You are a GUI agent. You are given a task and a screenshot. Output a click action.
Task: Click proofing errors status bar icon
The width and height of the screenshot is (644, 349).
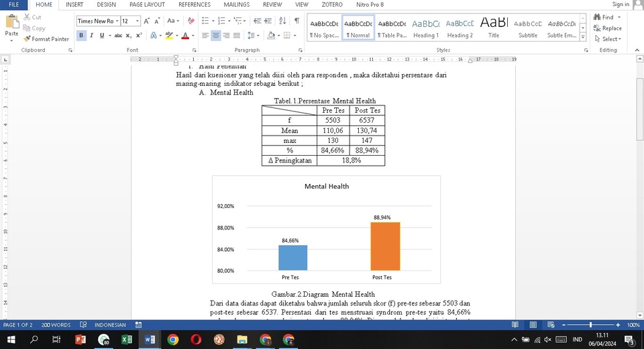click(83, 325)
